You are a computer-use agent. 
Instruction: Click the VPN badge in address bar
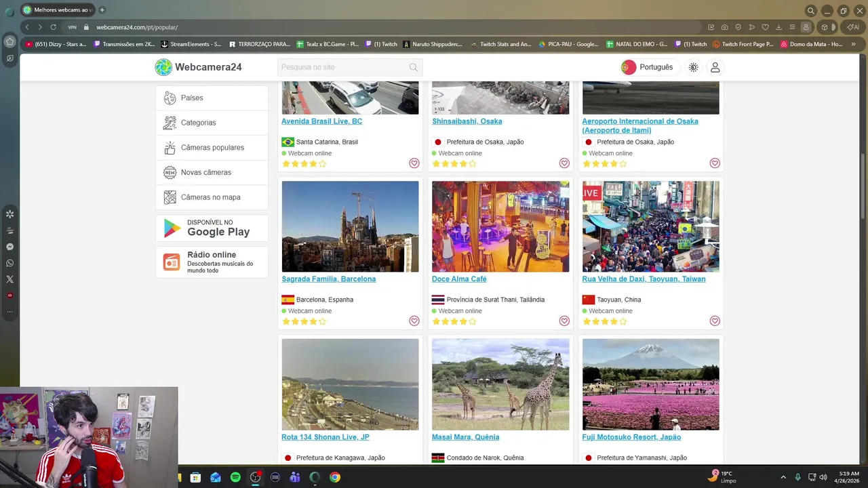pos(72,27)
